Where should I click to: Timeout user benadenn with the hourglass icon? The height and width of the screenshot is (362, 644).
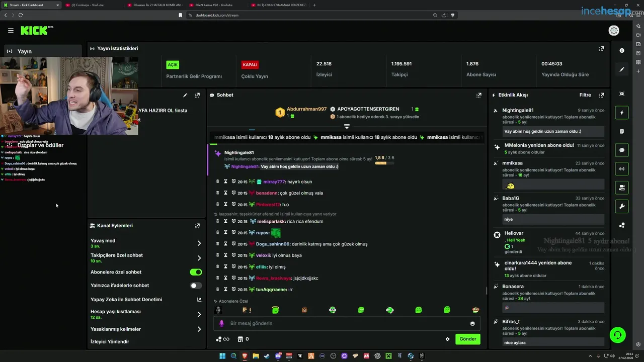(226, 193)
